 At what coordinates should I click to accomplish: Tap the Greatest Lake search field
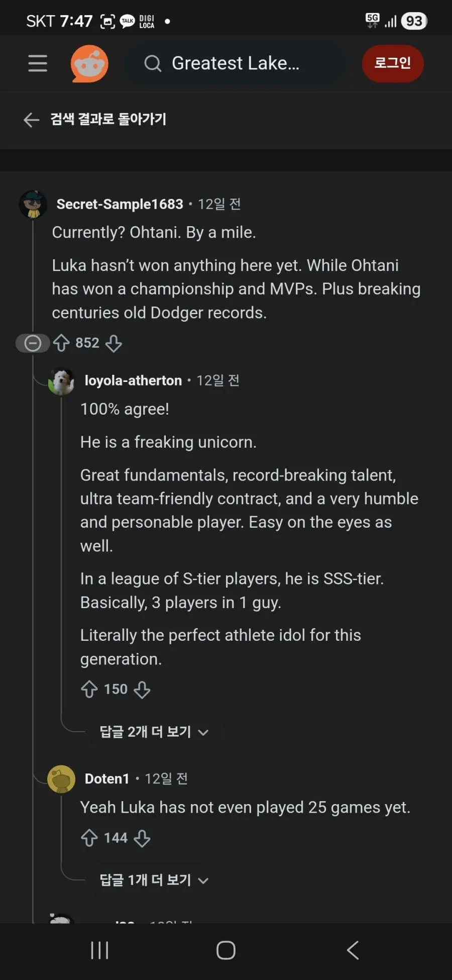[x=235, y=63]
